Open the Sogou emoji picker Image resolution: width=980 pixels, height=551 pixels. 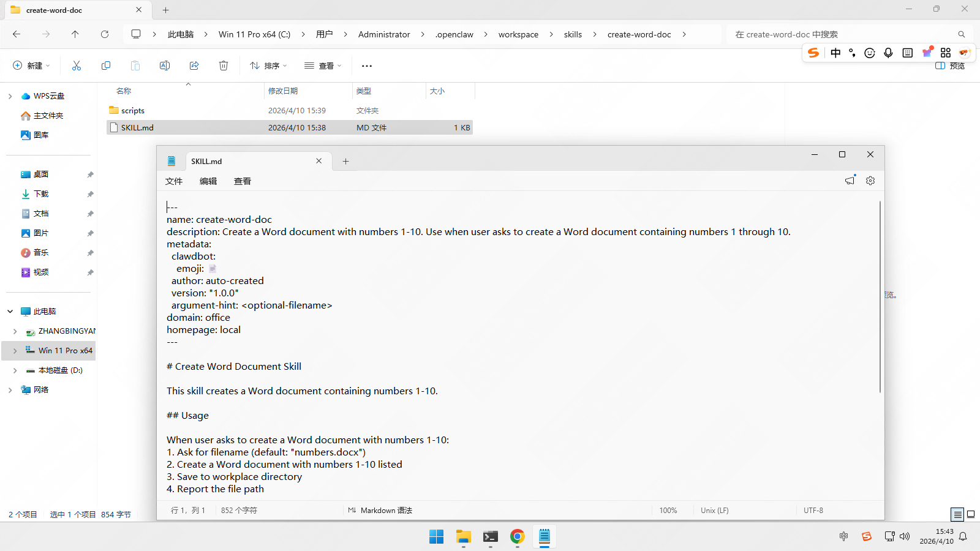click(x=869, y=53)
